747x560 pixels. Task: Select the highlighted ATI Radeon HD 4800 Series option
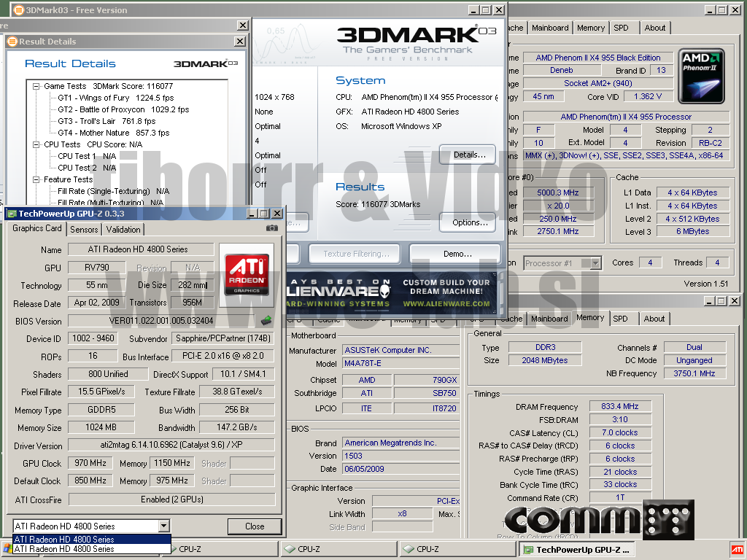pos(91,539)
